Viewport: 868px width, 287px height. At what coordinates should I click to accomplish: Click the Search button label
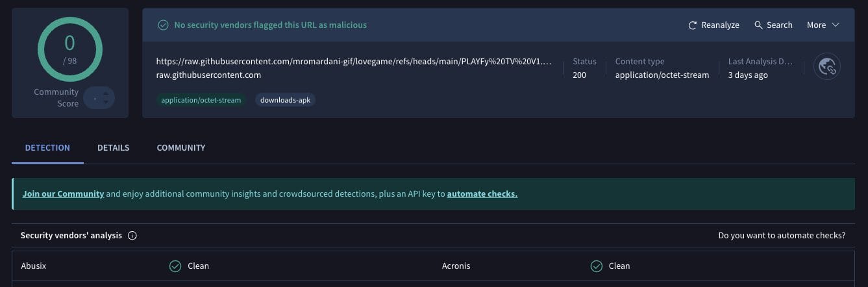pos(779,25)
